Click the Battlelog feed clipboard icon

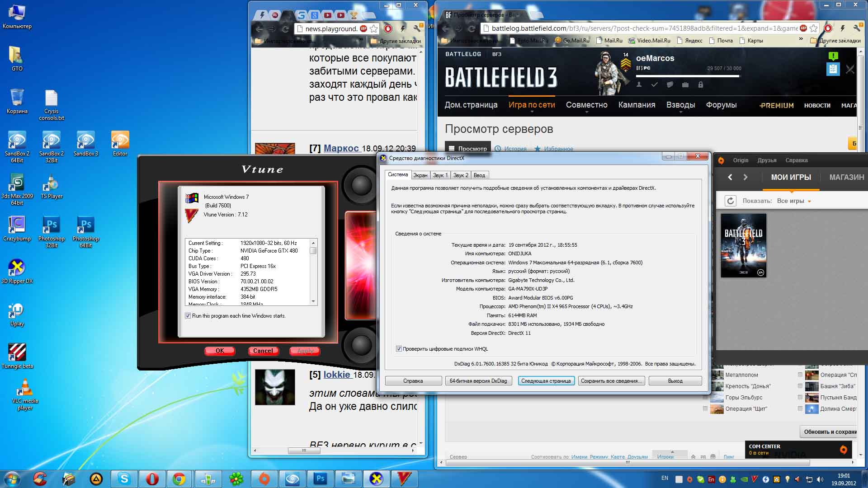pos(833,69)
